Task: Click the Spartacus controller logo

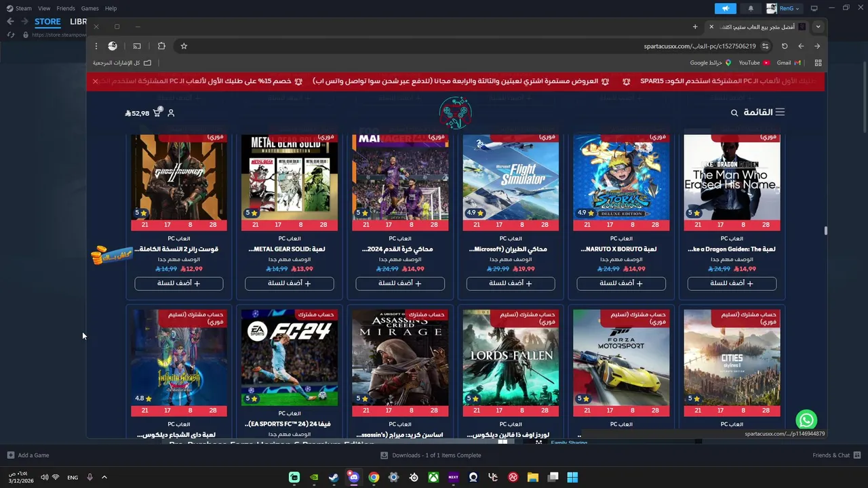Action: tap(455, 113)
